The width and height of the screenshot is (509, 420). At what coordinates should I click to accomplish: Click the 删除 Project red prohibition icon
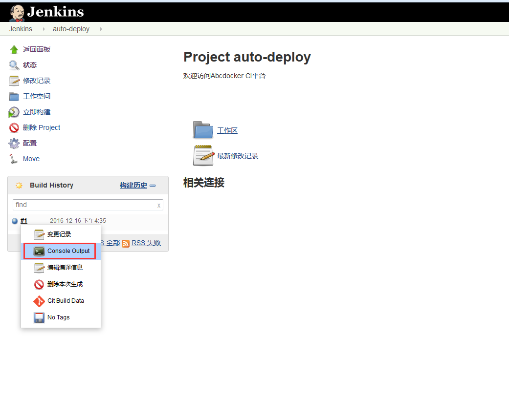(x=14, y=127)
